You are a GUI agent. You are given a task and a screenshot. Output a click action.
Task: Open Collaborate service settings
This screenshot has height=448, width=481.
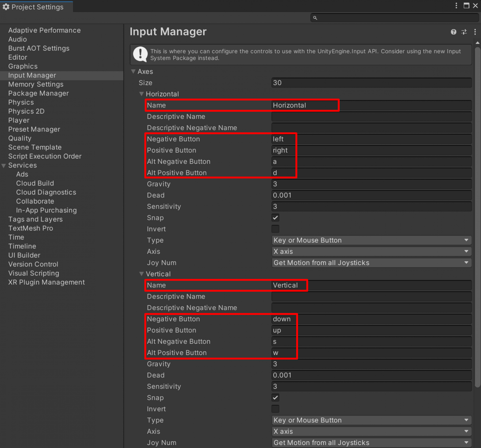(x=35, y=201)
